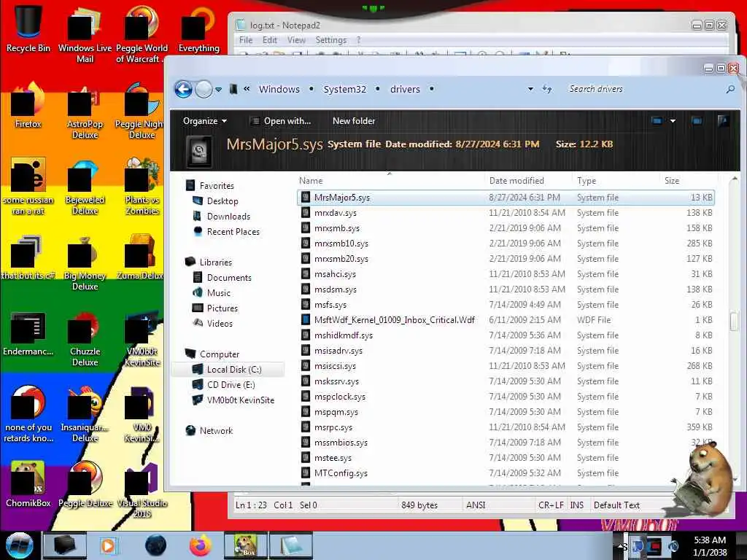Open the Organize dropdown menu
Screen dimensions: 747x560
click(205, 121)
